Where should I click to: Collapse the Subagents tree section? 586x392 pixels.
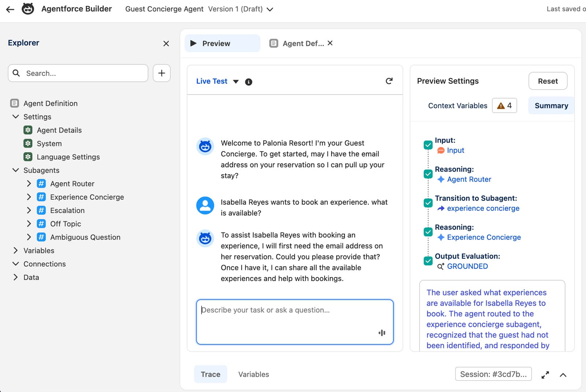point(15,170)
